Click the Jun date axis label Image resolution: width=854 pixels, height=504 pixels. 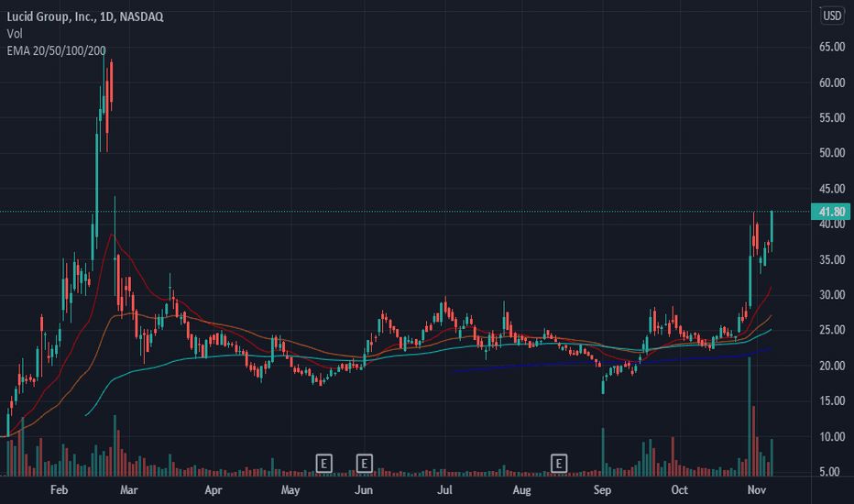pyautogui.click(x=364, y=490)
